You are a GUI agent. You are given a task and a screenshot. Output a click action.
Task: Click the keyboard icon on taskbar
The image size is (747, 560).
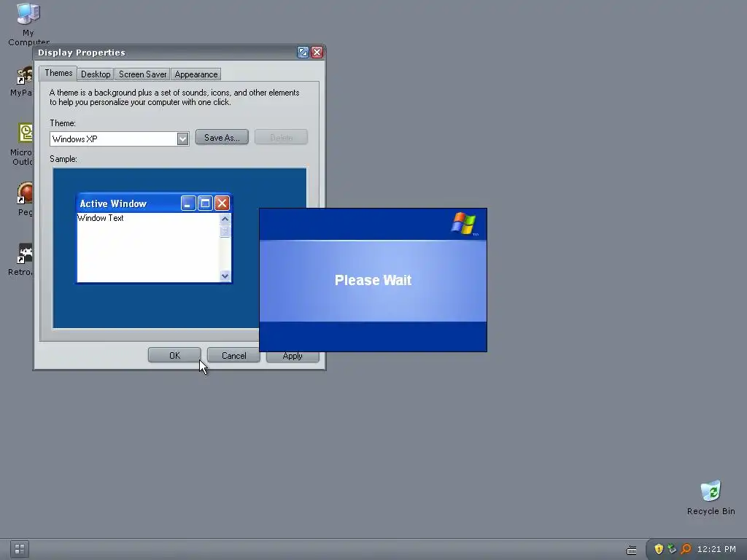coord(632,550)
